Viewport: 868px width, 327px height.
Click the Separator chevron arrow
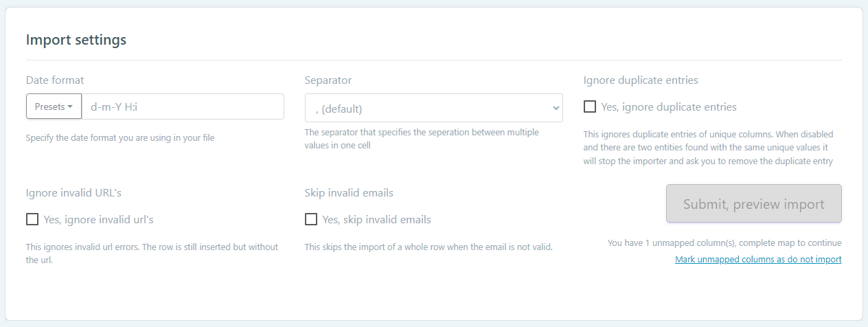coord(556,108)
